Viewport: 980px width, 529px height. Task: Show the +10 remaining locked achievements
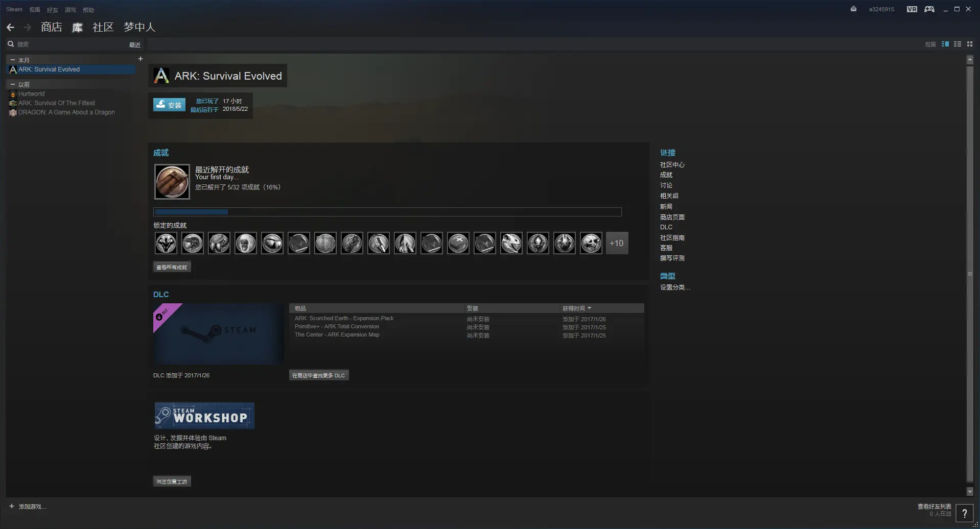617,243
